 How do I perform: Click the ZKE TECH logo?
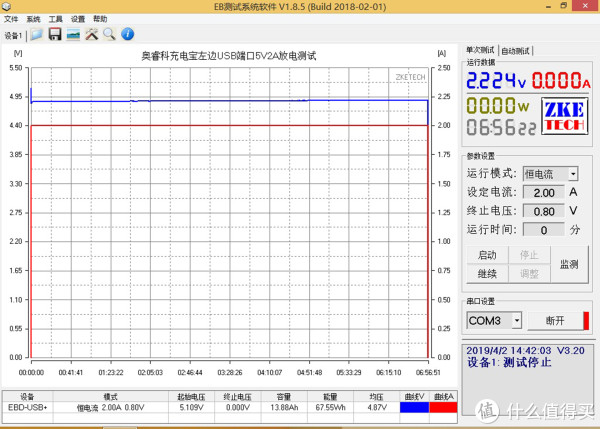pos(564,116)
